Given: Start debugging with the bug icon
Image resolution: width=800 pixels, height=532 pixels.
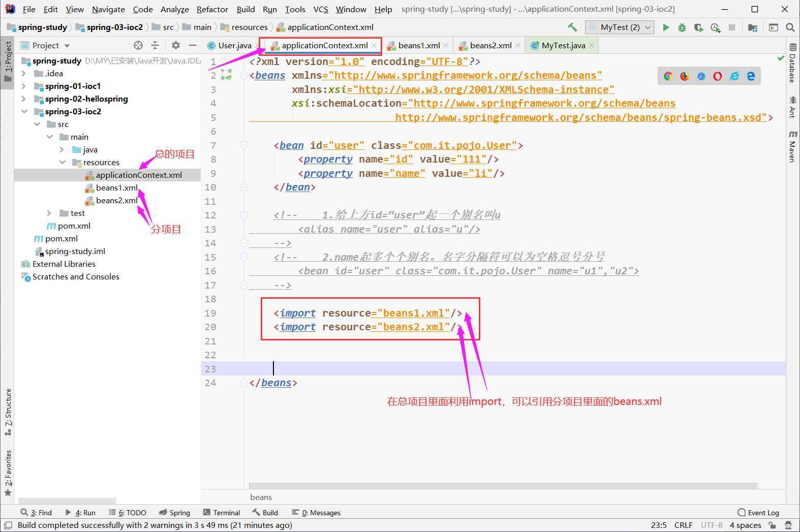Looking at the screenshot, I should 682,27.
